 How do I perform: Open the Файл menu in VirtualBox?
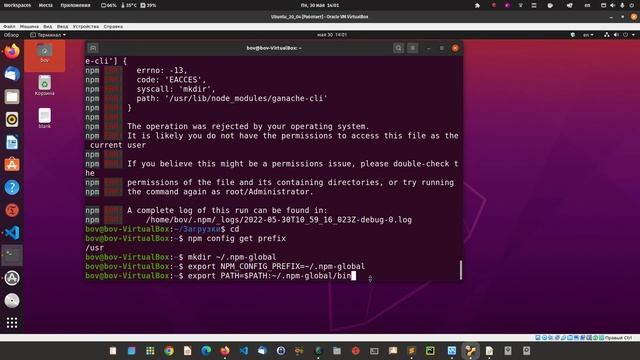click(9, 27)
